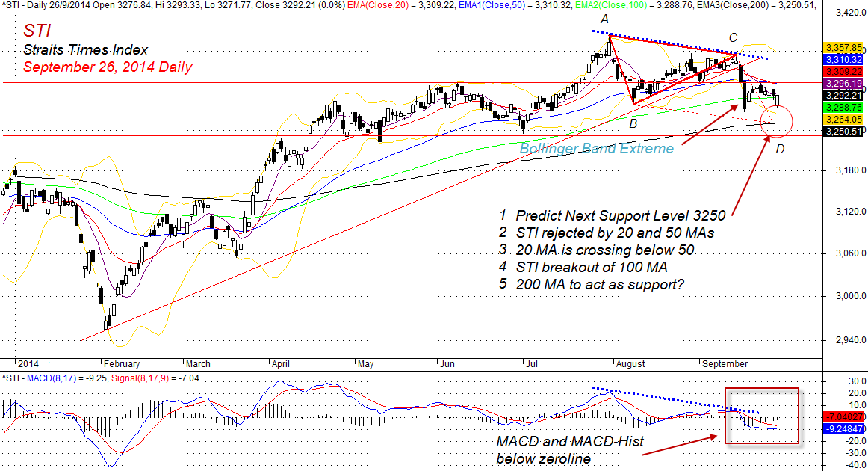Click the "March" time axis label
This screenshot has height=471, width=868.
click(x=198, y=364)
